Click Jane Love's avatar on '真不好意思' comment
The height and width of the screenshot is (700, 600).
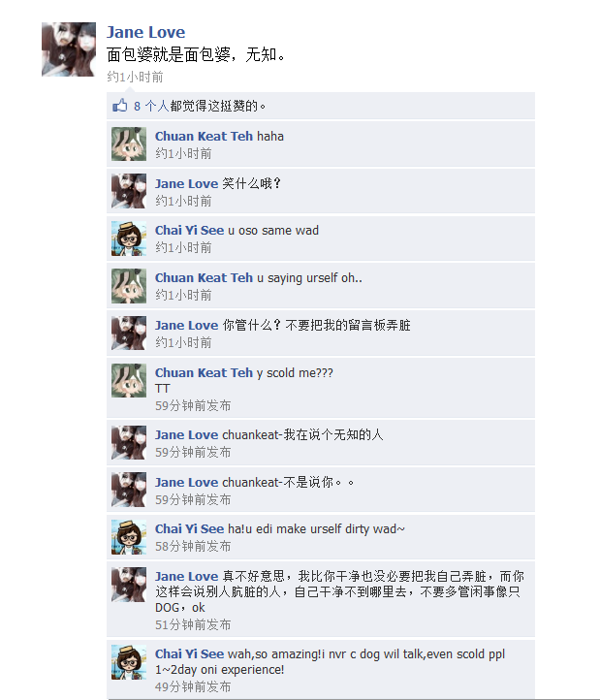pos(129,585)
